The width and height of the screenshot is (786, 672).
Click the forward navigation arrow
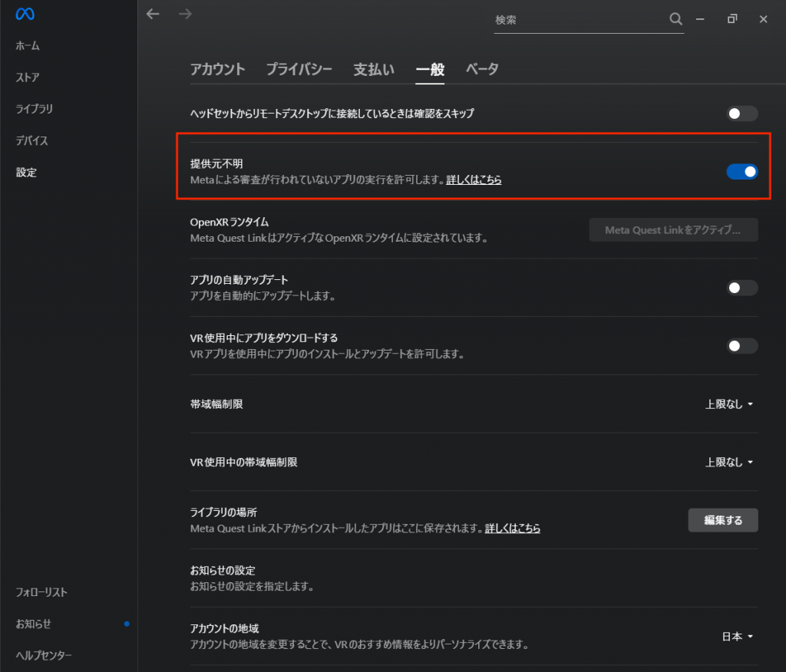[185, 14]
